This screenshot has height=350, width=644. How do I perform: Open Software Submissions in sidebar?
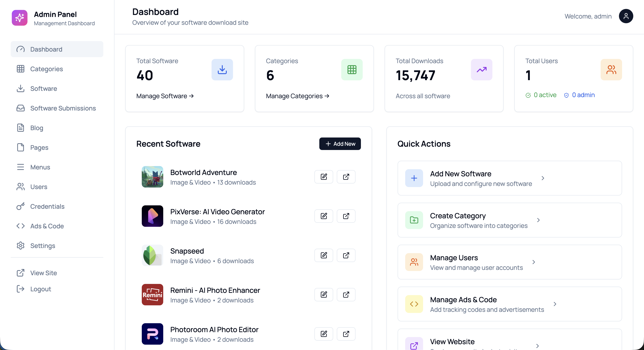(63, 108)
